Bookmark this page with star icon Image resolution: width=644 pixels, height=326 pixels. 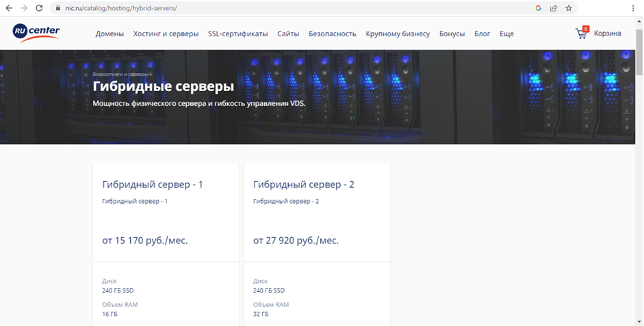click(568, 8)
